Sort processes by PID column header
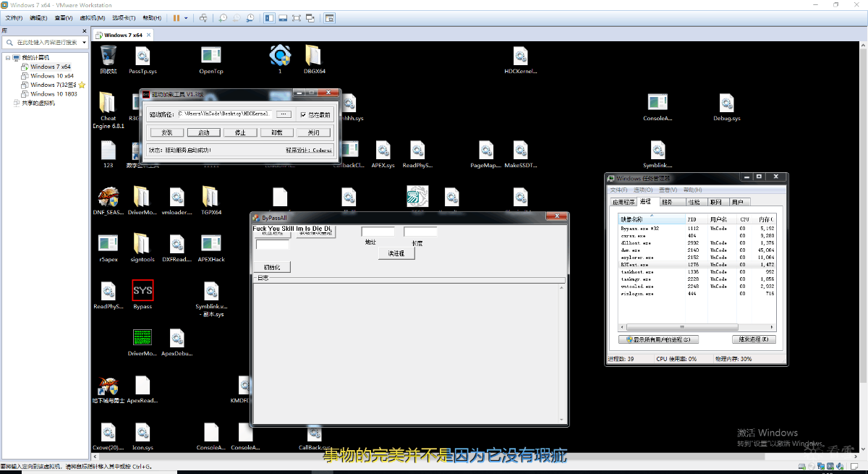This screenshot has height=474, width=868. pyautogui.click(x=696, y=219)
